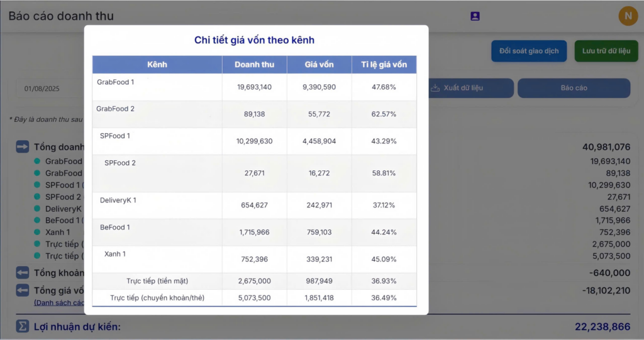Click the left-arrow icon beside Tổng khoản
Image resolution: width=644 pixels, height=340 pixels.
tap(23, 273)
